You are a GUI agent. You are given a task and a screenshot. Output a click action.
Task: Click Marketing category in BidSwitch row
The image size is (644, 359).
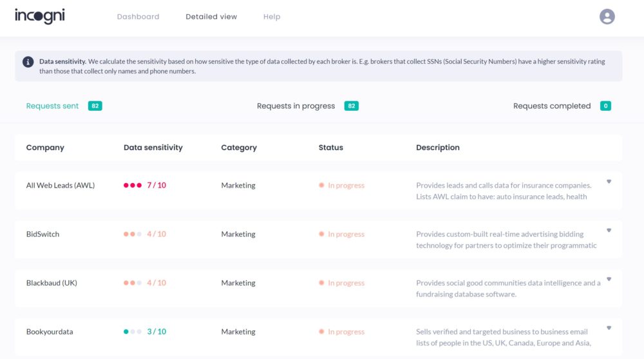(x=238, y=234)
